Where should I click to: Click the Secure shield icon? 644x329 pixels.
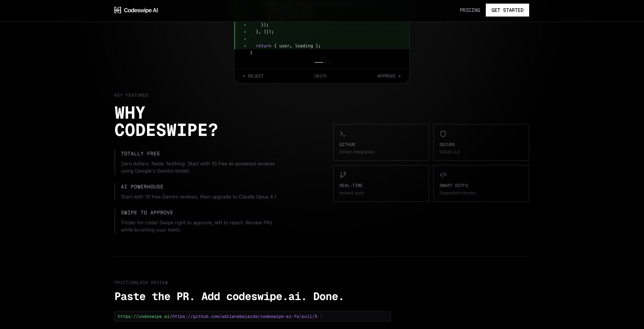click(443, 134)
